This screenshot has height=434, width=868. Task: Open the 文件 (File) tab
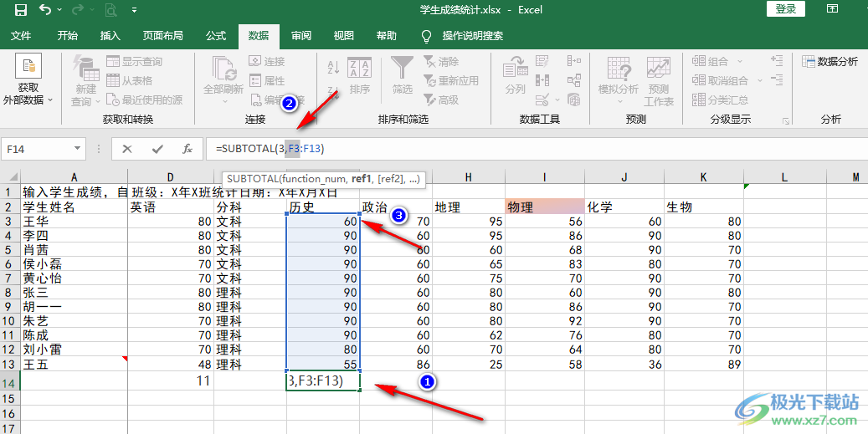(x=21, y=35)
